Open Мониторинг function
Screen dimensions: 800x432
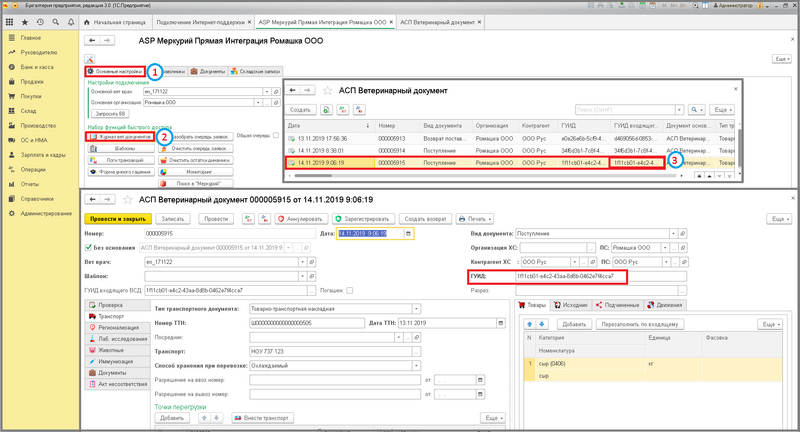(196, 172)
